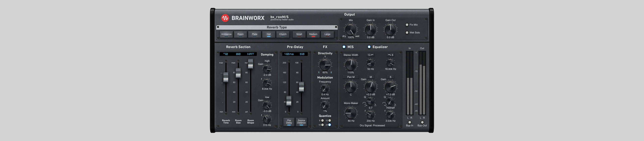
Task: Click the 12 dB high-pass slope selector
Action: [x=370, y=55]
